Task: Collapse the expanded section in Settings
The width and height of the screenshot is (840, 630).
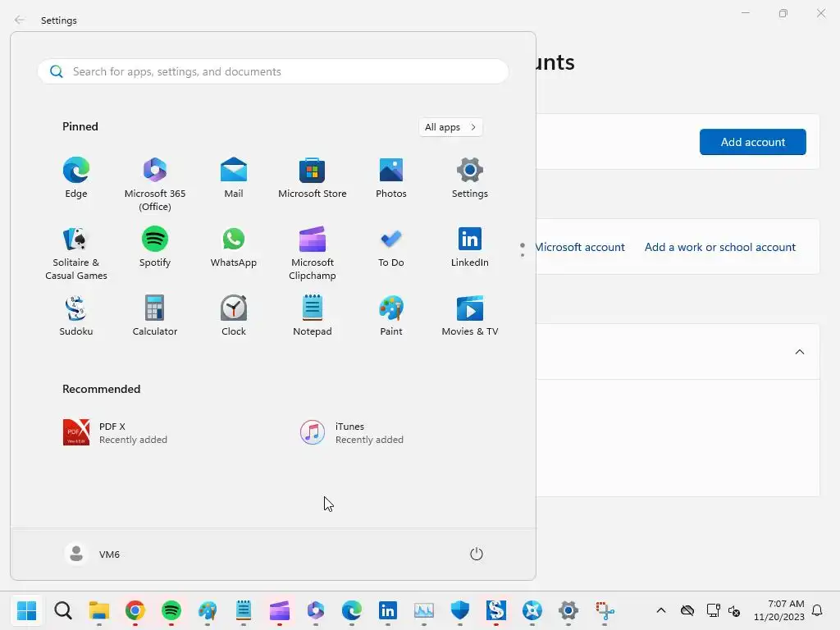Action: pyautogui.click(x=799, y=352)
